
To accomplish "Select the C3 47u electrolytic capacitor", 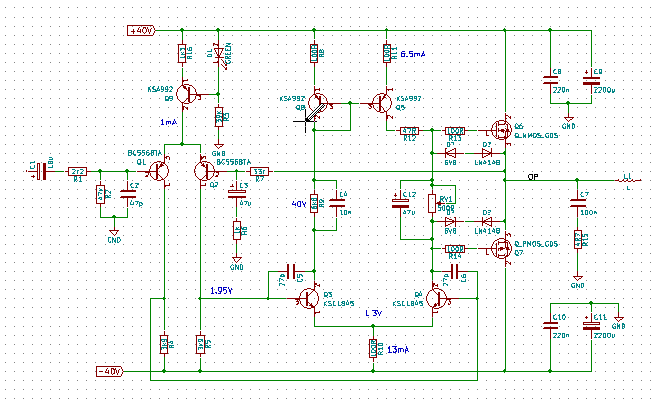I will [237, 193].
